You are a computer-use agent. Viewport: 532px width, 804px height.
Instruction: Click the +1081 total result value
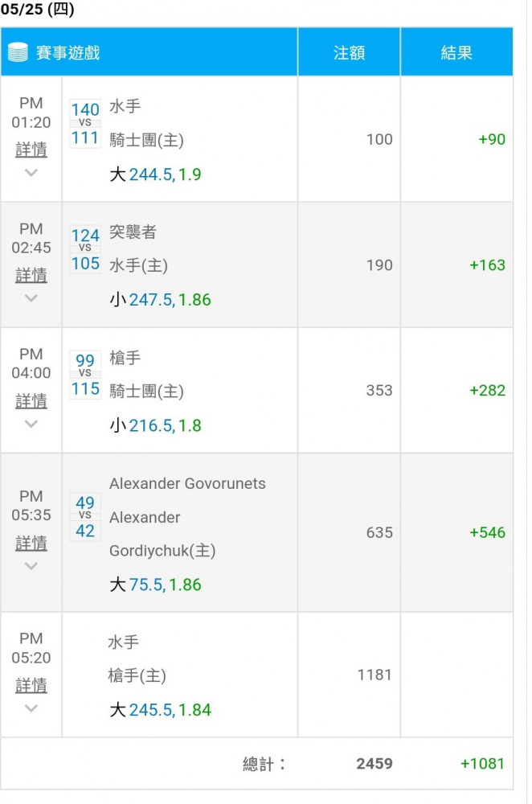tap(482, 764)
